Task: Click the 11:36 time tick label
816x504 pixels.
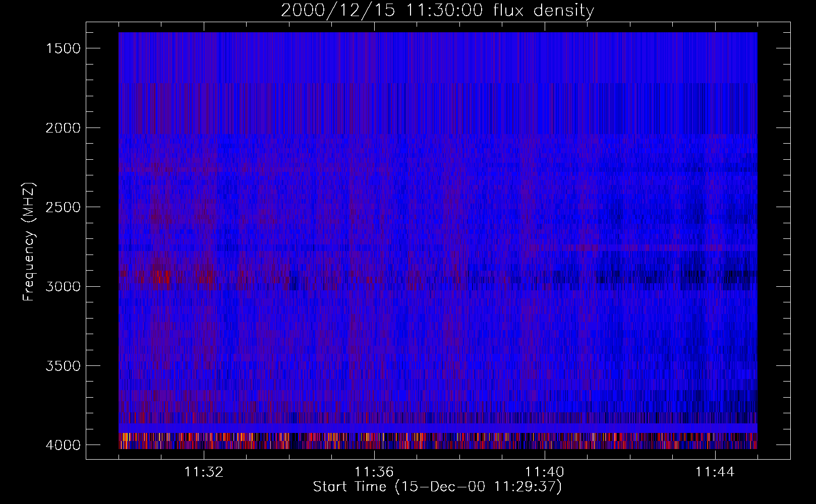Action: pyautogui.click(x=374, y=472)
